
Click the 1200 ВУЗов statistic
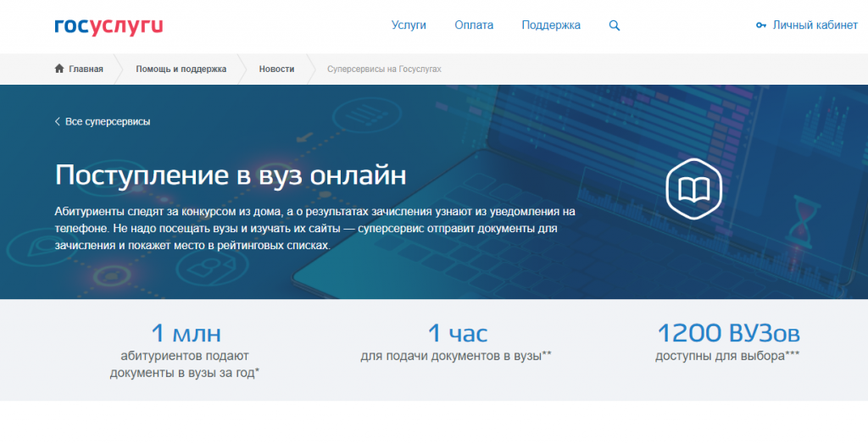[727, 333]
